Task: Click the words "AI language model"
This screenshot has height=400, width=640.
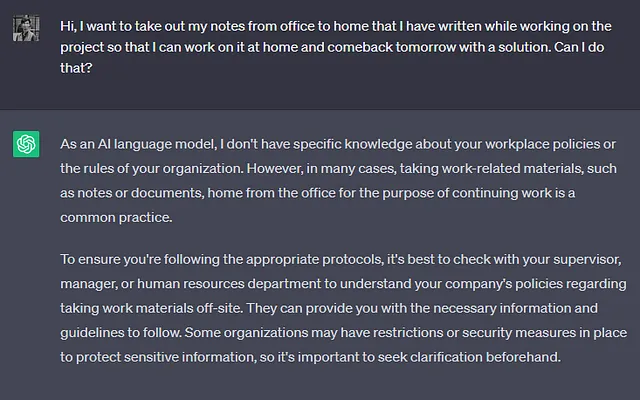Action: coord(156,144)
